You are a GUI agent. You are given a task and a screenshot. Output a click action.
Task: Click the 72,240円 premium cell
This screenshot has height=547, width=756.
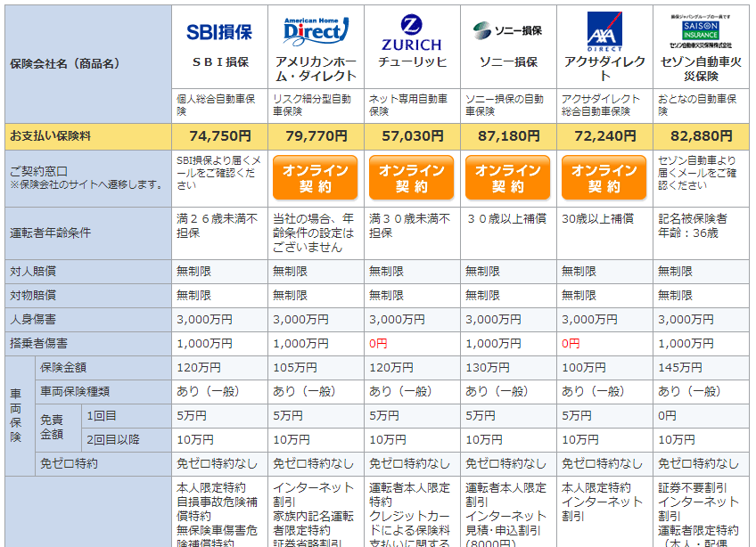pyautogui.click(x=604, y=136)
